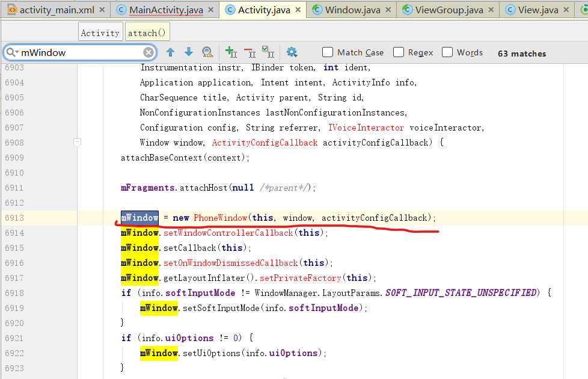Image resolution: width=588 pixels, height=379 pixels.
Task: Click the Find All usages icon
Action: coord(207,53)
